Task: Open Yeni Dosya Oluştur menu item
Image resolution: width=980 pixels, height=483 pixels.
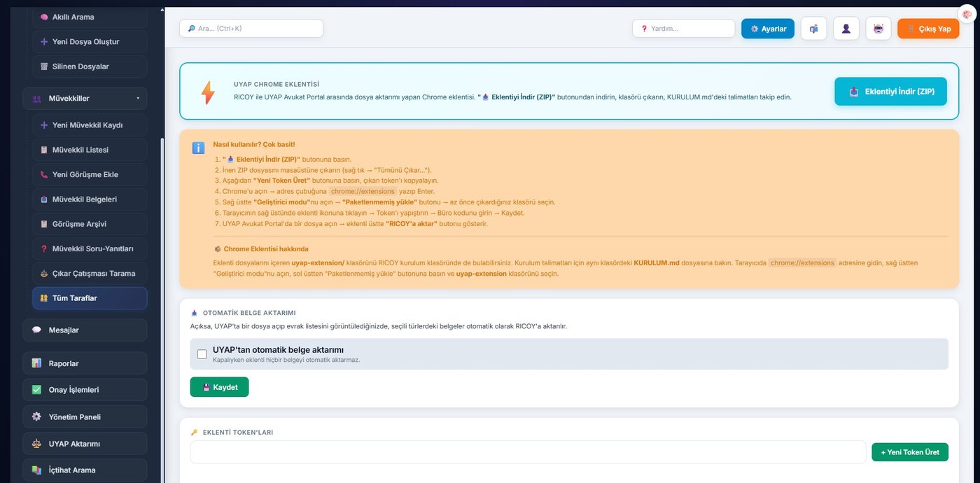Action: pyautogui.click(x=90, y=41)
